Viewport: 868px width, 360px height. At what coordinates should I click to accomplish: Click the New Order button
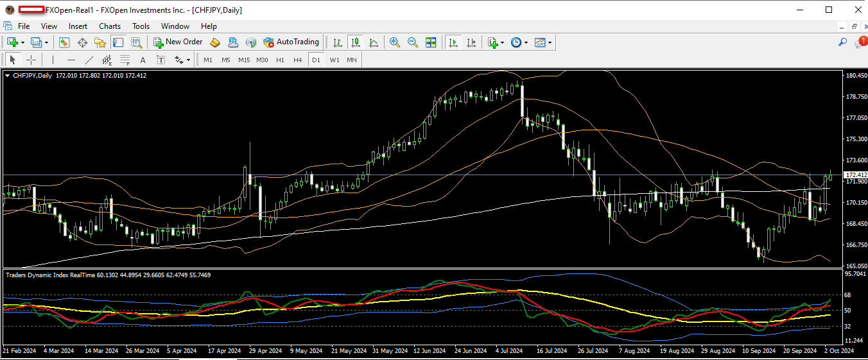[x=178, y=42]
